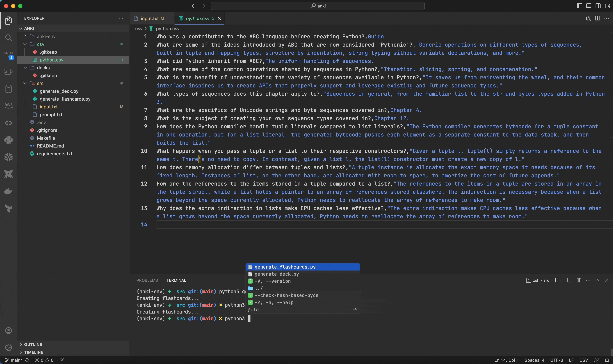
Task: Open requirements.txt in explorer
Action: point(54,154)
